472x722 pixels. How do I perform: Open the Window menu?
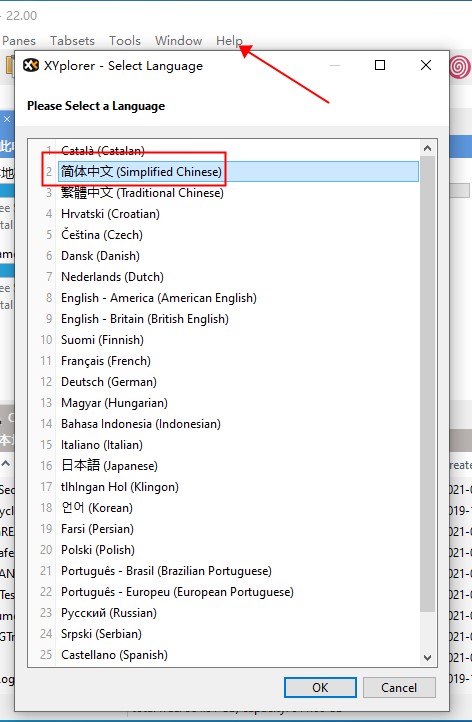click(179, 41)
